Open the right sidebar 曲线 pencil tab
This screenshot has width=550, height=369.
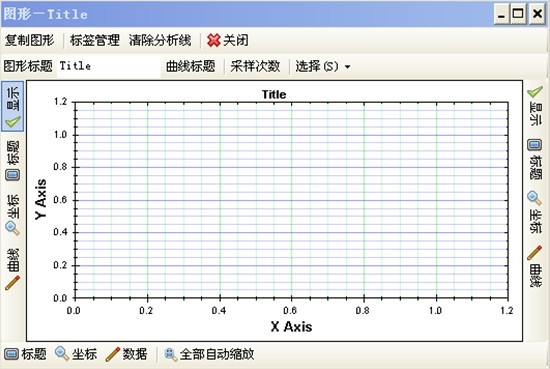click(535, 266)
